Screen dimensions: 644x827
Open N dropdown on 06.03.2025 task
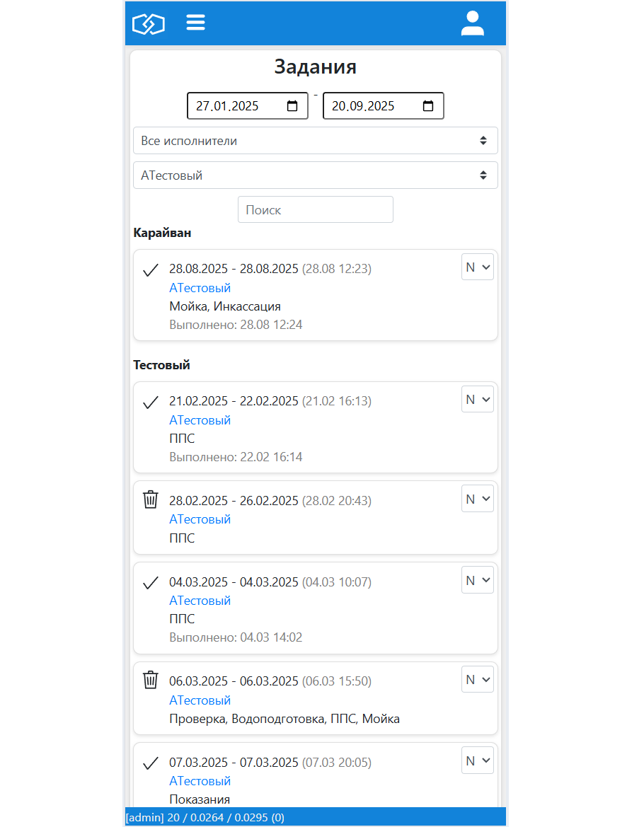point(478,680)
